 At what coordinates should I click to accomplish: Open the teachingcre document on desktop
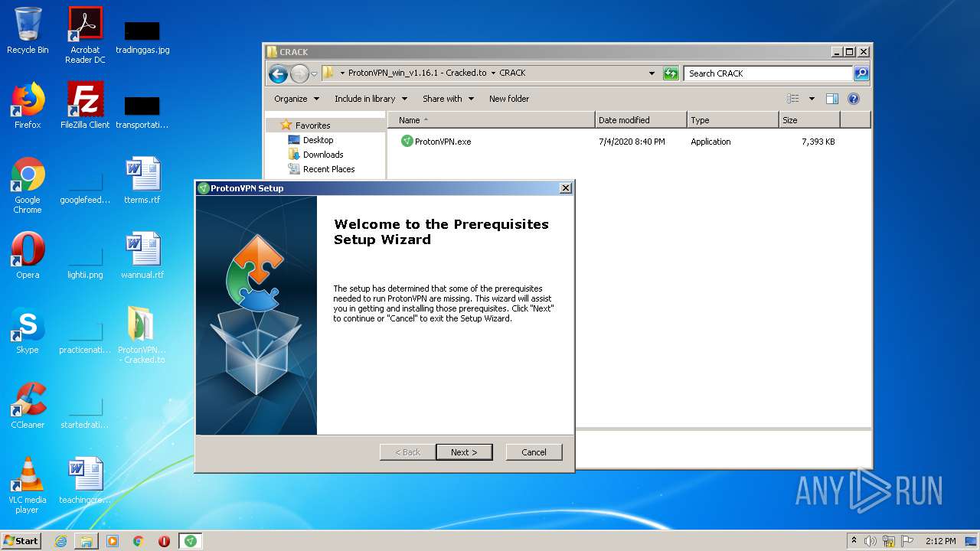pyautogui.click(x=85, y=481)
